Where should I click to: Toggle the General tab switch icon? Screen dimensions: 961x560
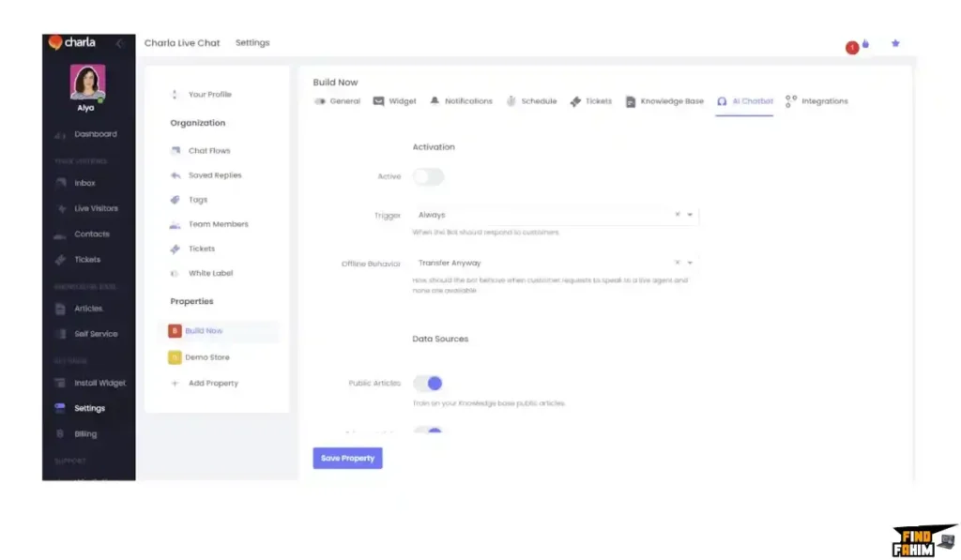(320, 101)
